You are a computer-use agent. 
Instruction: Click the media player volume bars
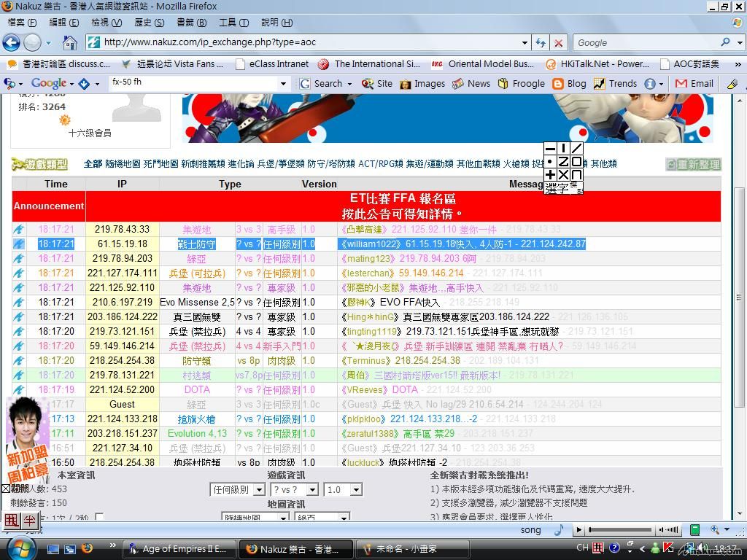pos(669,529)
